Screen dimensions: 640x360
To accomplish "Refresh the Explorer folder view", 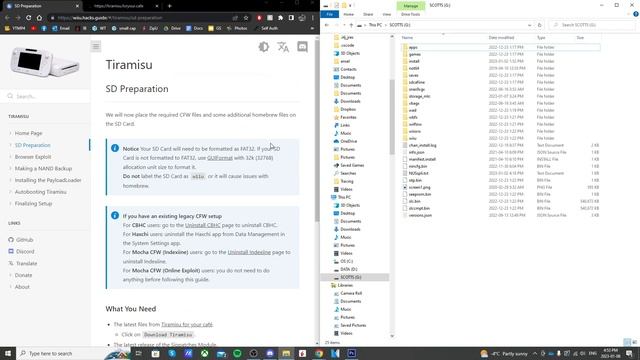I will click(x=540, y=25).
